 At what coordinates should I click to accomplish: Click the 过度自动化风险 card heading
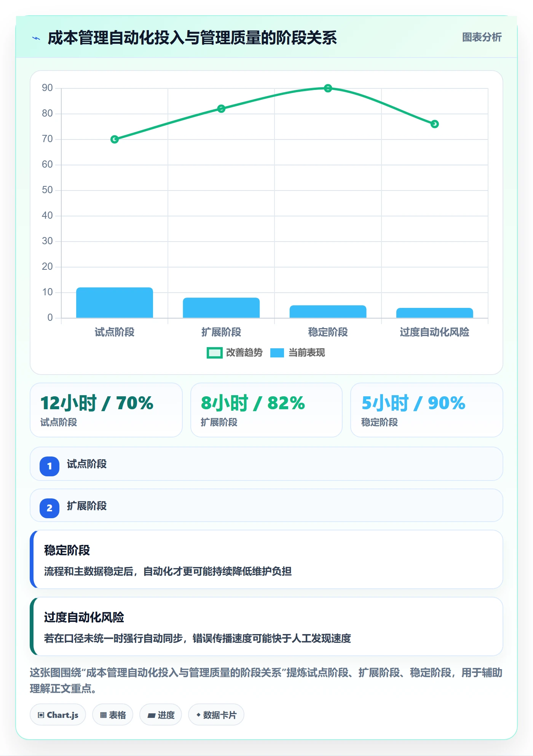coord(84,617)
